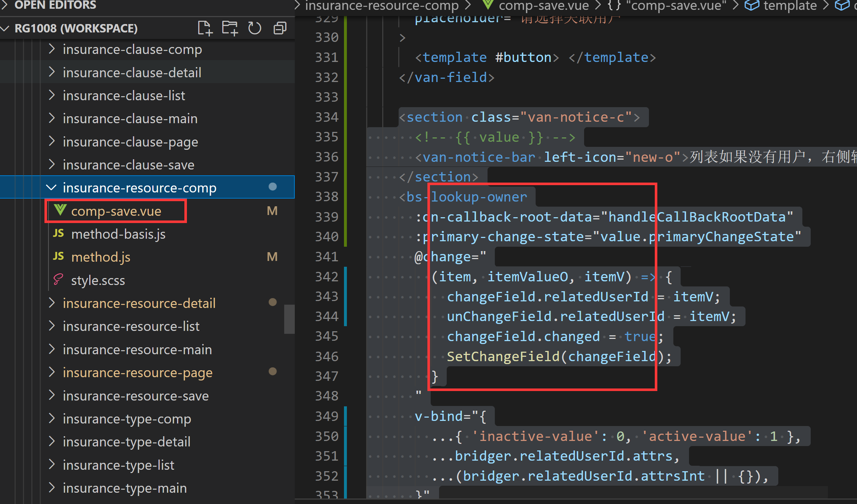Click the closing van-field tag on line 332
Image resolution: width=857 pixels, height=504 pixels.
click(447, 77)
